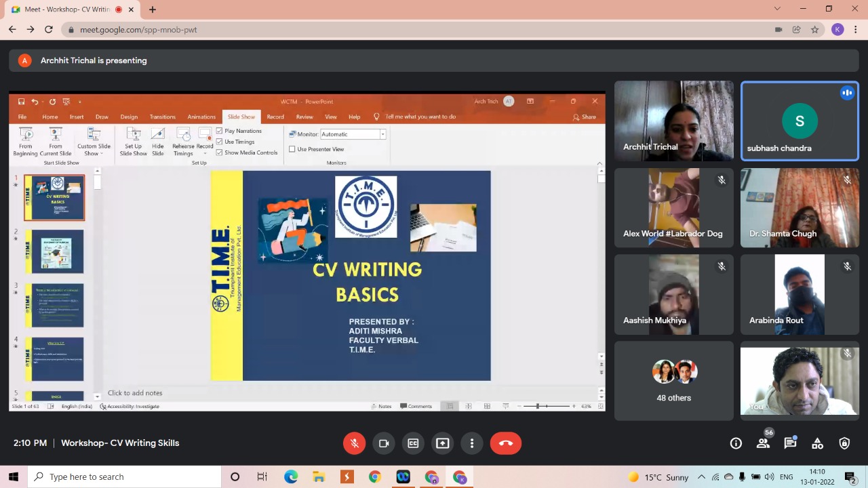
Task: Switch to the Transitions ribbon tab
Action: click(162, 117)
